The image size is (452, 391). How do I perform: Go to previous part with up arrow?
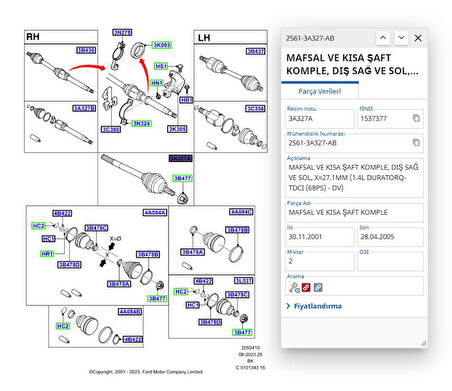(x=383, y=38)
